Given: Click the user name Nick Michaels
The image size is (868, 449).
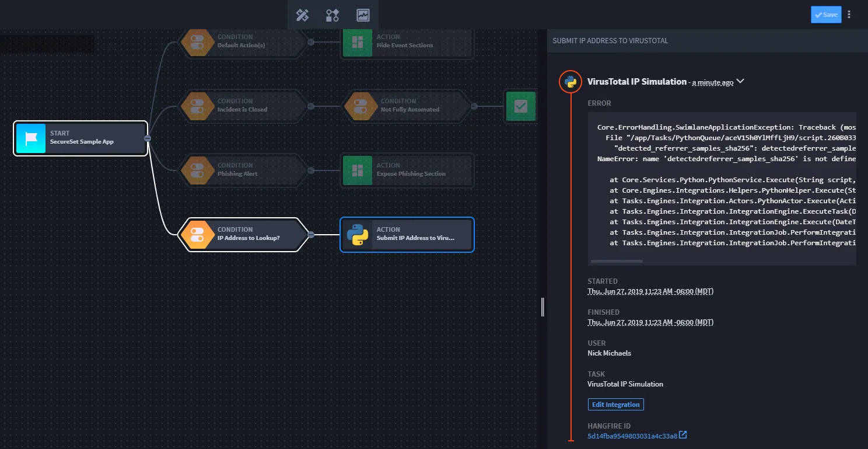Looking at the screenshot, I should pos(609,353).
